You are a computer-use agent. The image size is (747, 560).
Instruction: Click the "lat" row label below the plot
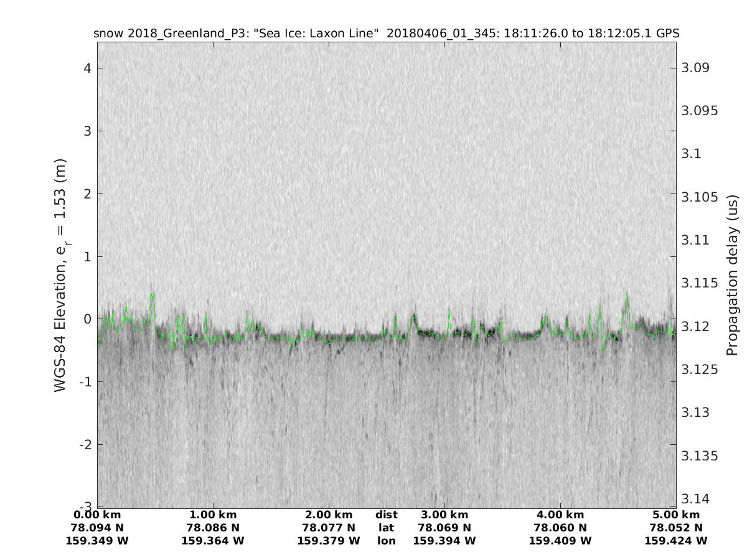click(x=386, y=528)
